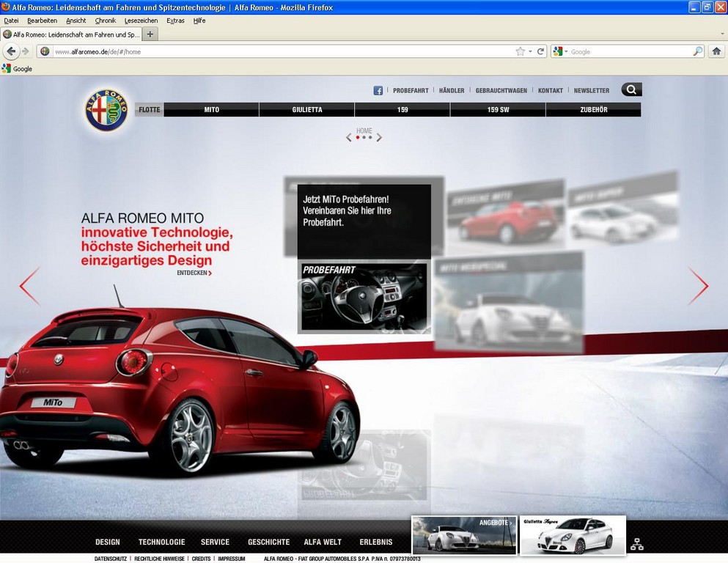Screen dimensions: 728x563
Task: Click the NEWSLETTER top link
Action: (592, 90)
